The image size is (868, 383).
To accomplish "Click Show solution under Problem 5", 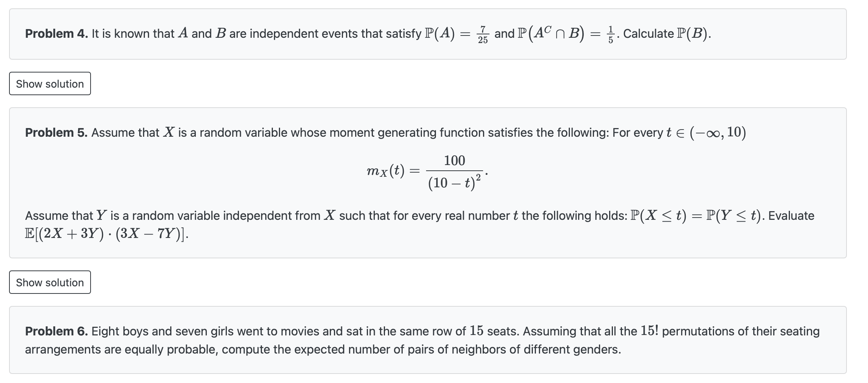I will pyautogui.click(x=49, y=282).
